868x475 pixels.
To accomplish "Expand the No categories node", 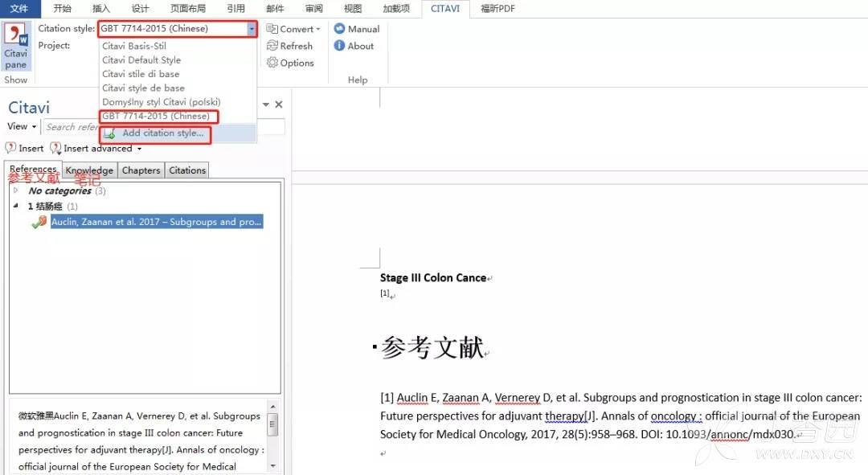I will pyautogui.click(x=16, y=190).
